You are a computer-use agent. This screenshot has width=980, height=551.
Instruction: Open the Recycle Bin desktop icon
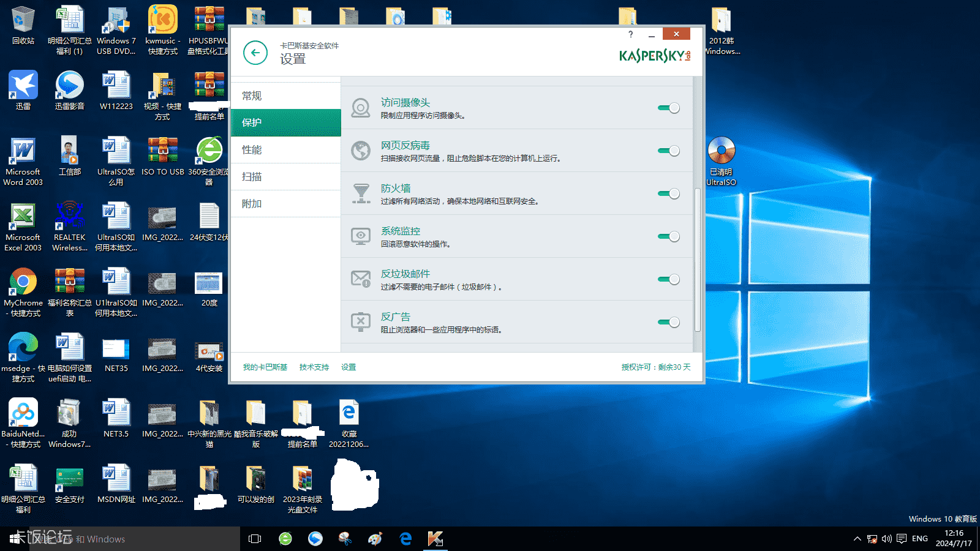coord(23,25)
